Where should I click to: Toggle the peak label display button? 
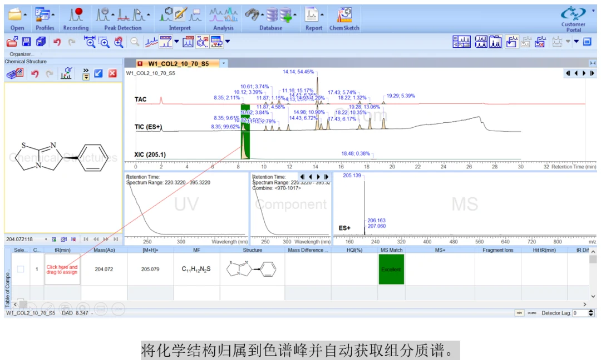coord(166,42)
